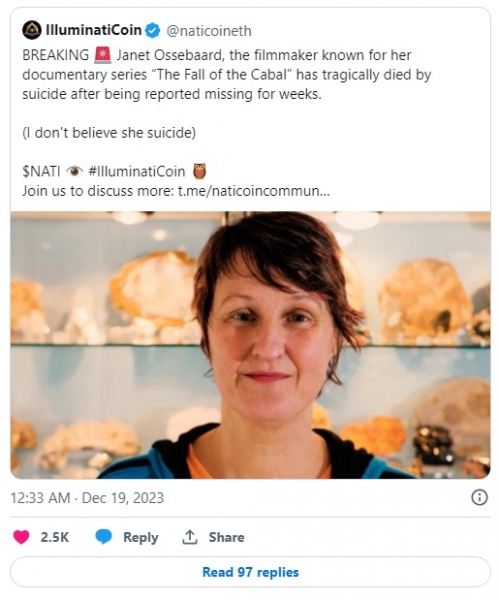
Task: Click the 12:33 AM · Dec 19, 2023 timestamp
Action: (x=87, y=498)
